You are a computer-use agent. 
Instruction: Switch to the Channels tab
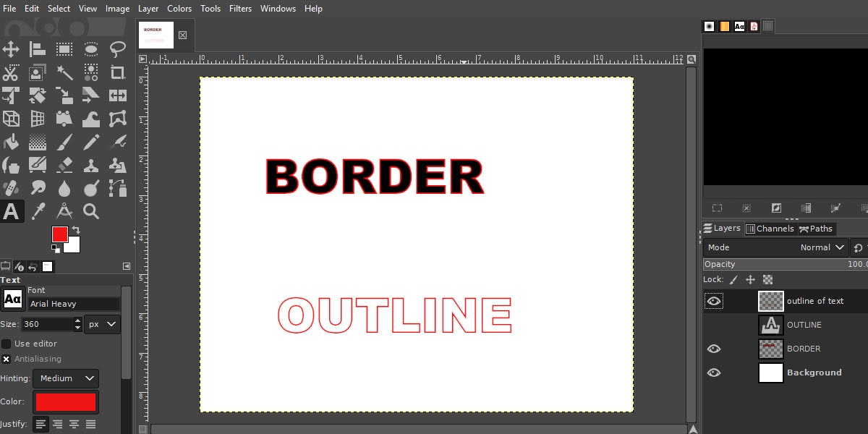click(x=770, y=229)
